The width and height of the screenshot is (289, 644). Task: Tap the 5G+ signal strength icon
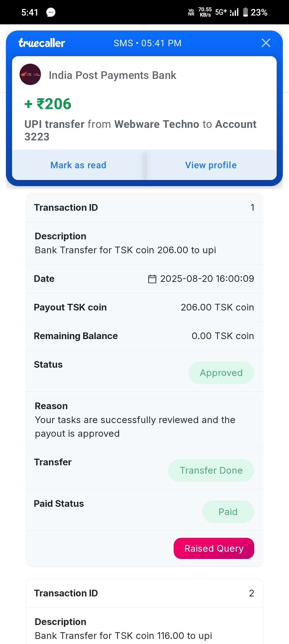tap(227, 12)
